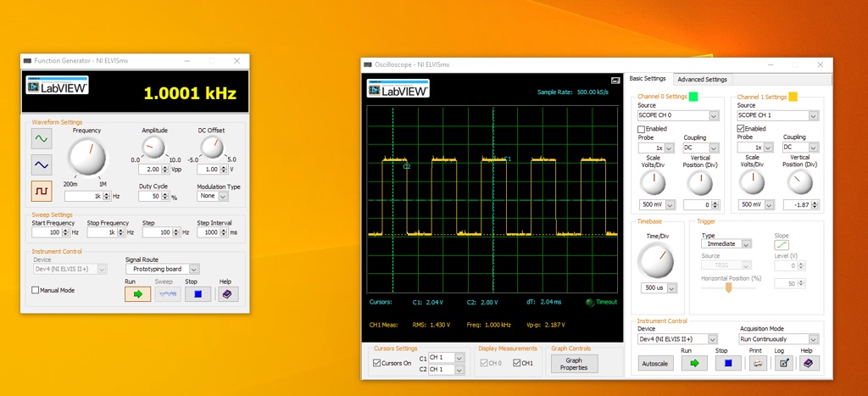
Task: Open Graph Properties
Action: point(574,364)
